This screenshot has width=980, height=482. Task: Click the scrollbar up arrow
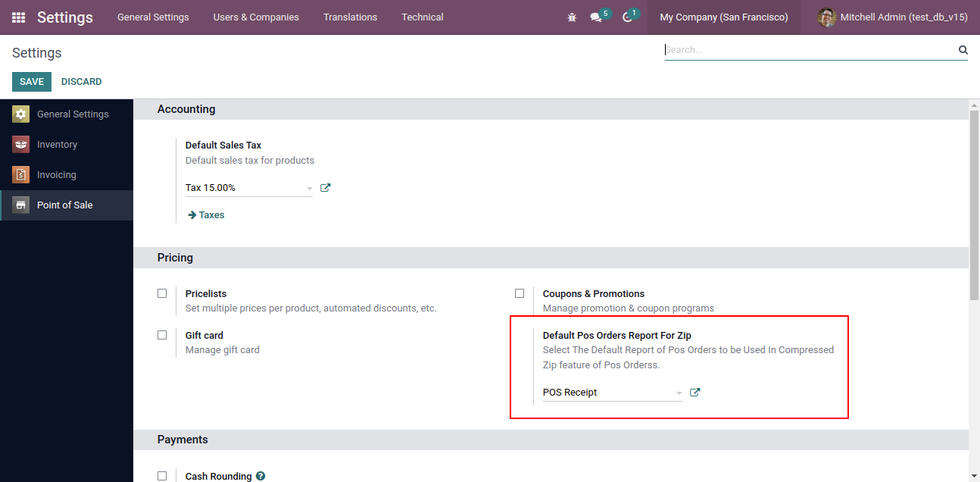tap(974, 104)
